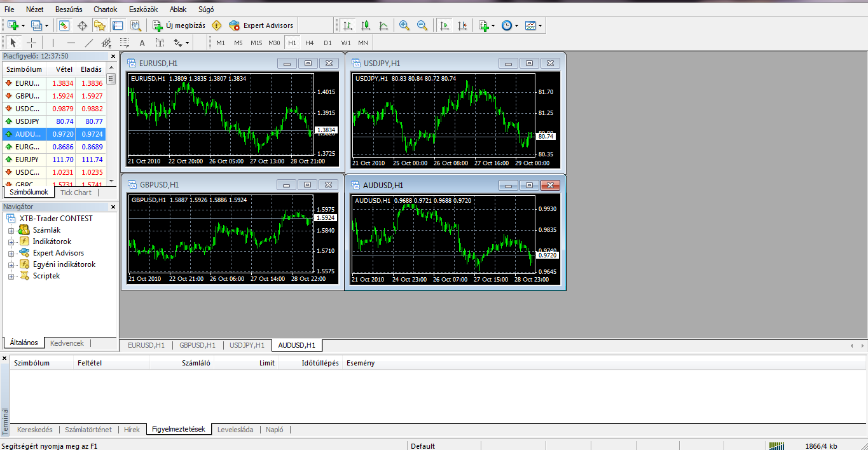This screenshot has width=868, height=450.
Task: Activate the USDJPY,H1 chart tab
Action: 247,345
